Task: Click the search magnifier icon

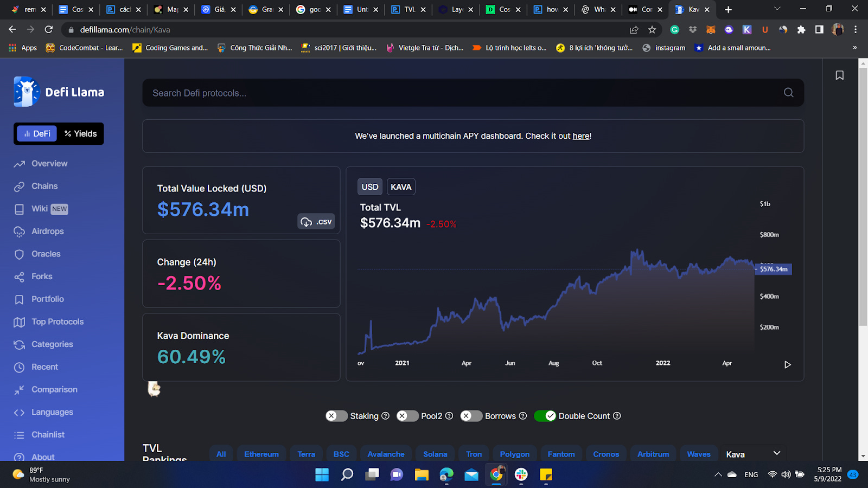Action: tap(788, 93)
